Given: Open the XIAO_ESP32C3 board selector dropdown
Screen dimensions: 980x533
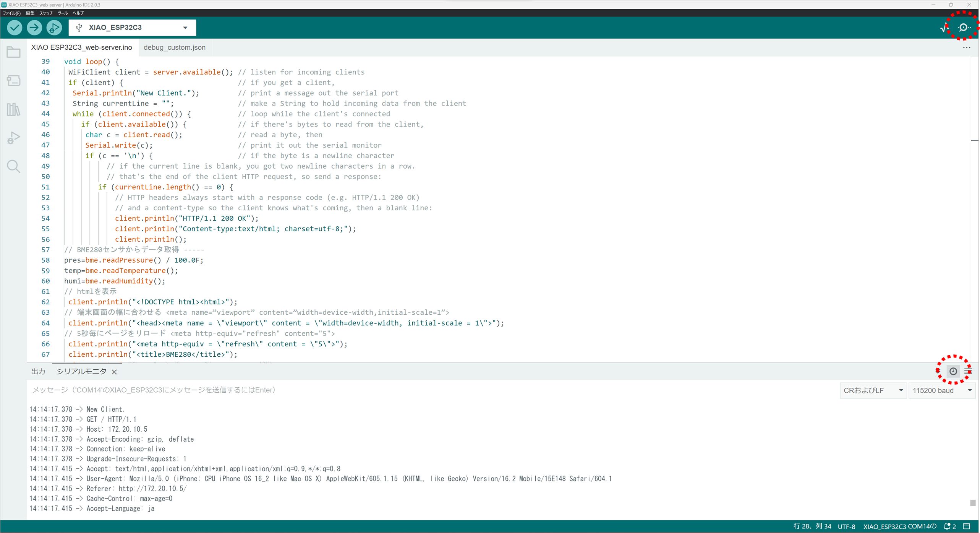Looking at the screenshot, I should point(132,28).
